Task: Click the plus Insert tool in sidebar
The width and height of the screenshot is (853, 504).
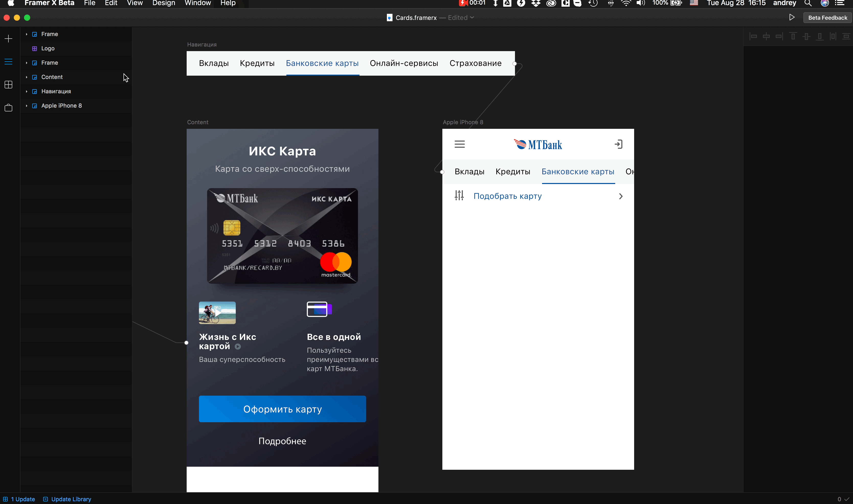Action: [x=8, y=39]
